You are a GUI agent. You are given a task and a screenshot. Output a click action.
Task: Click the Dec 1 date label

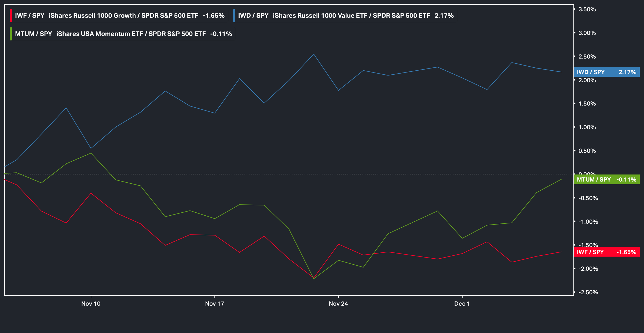pyautogui.click(x=462, y=303)
